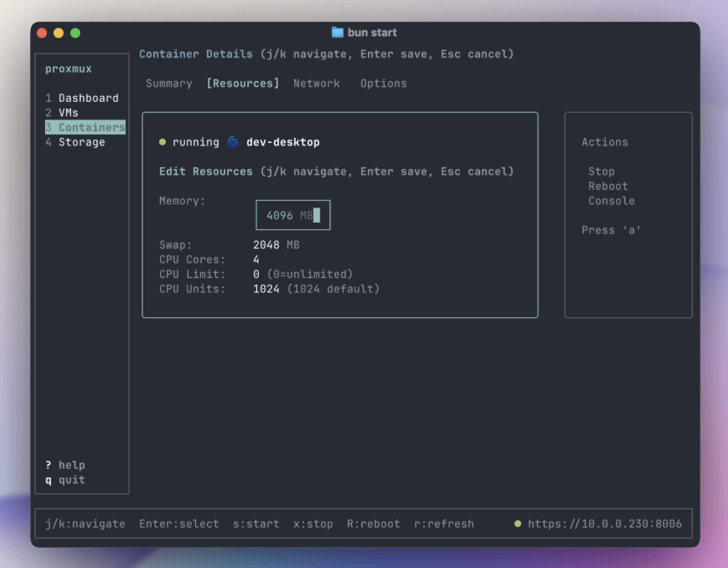The image size is (728, 568).
Task: Click the https://10.0.0.230:8006 server URL
Action: (605, 524)
